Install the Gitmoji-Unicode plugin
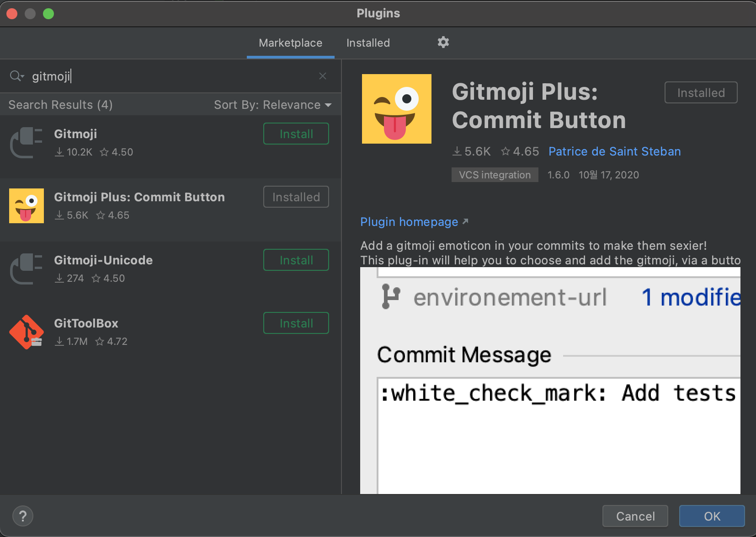Image resolution: width=756 pixels, height=537 pixels. point(296,260)
